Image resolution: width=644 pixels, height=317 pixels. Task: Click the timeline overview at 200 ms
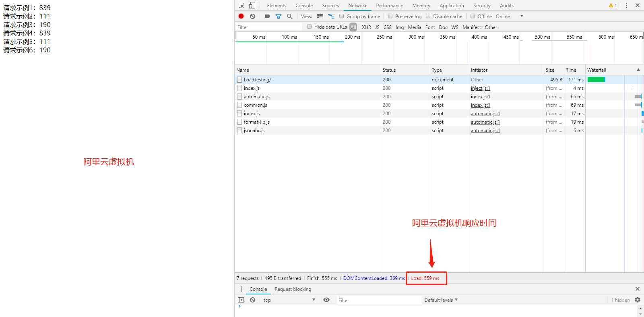pyautogui.click(x=352, y=37)
